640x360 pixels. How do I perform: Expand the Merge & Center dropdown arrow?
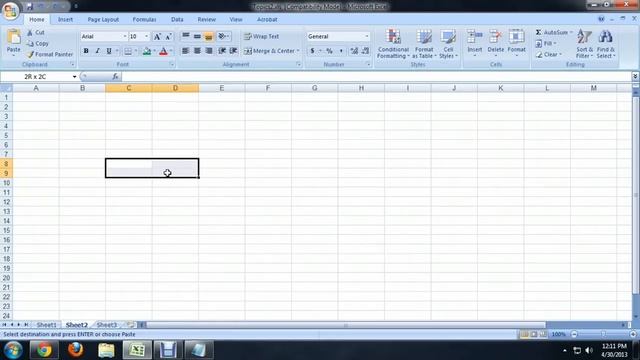tap(298, 51)
